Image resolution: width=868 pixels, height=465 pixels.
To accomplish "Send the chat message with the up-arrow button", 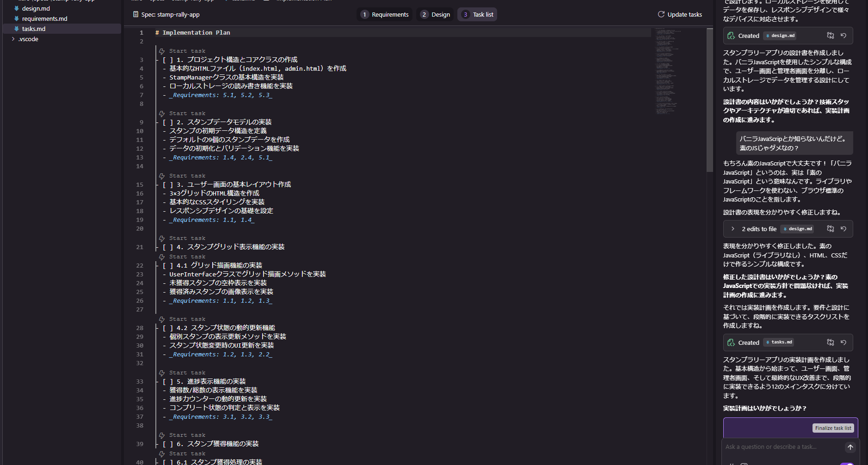I will click(850, 447).
